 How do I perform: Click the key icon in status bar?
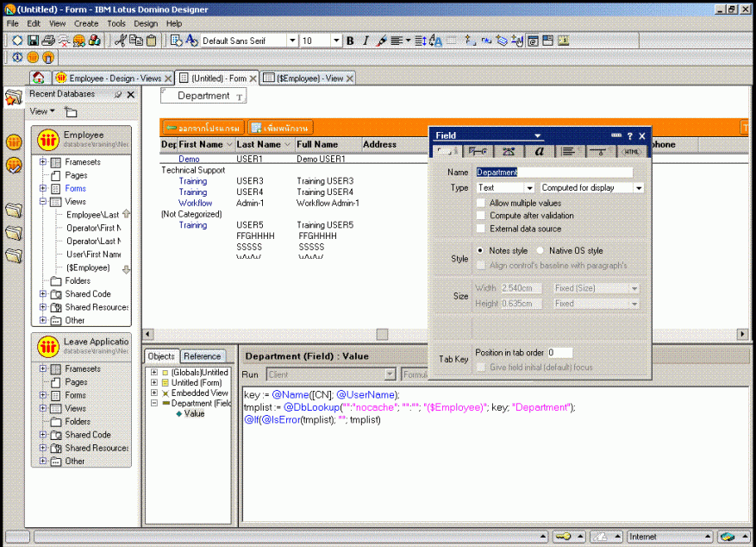point(563,536)
